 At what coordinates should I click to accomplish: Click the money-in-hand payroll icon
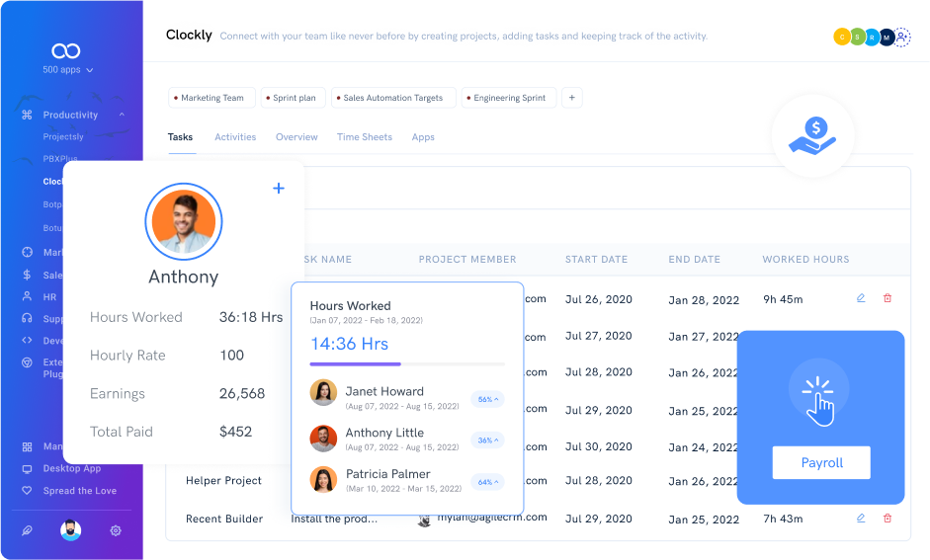click(x=812, y=136)
